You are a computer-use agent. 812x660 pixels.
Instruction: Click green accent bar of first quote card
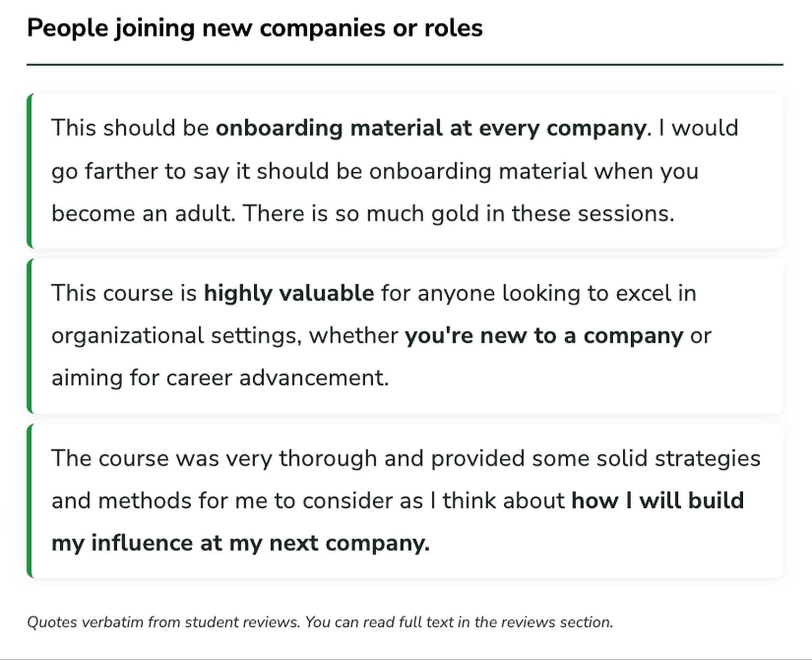30,171
